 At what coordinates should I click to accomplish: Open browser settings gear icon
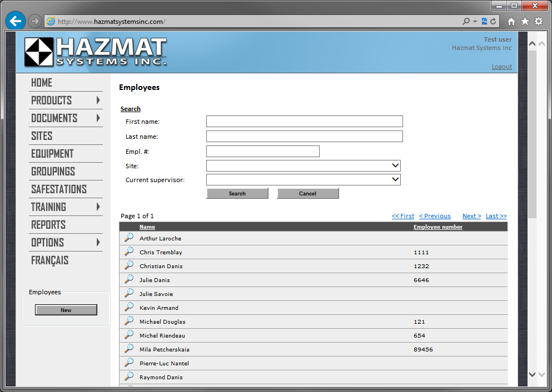click(539, 22)
